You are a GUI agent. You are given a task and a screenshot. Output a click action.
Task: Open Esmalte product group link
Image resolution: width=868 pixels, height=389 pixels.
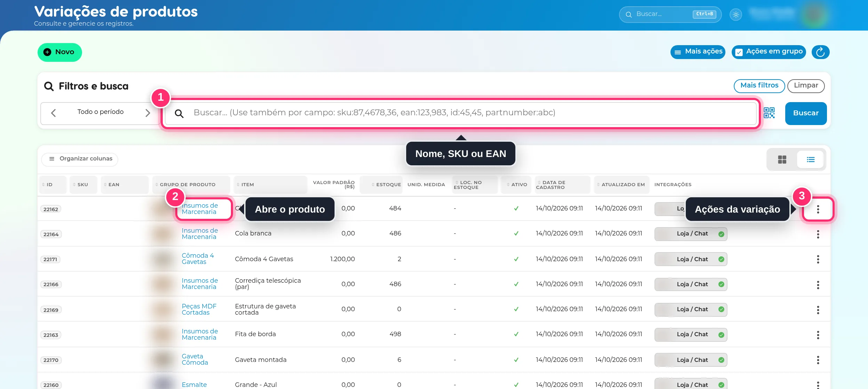coord(194,385)
